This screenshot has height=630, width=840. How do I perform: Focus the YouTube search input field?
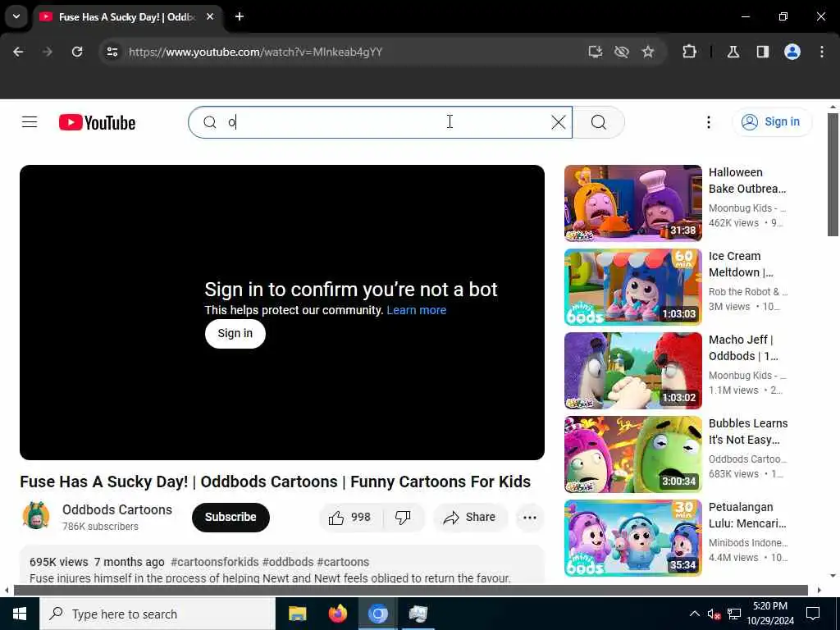coord(380,122)
